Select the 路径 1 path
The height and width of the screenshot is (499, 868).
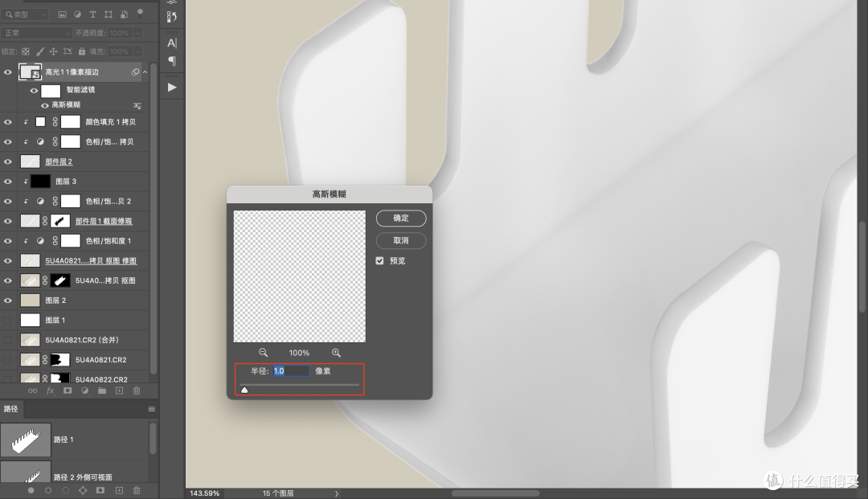[x=75, y=440]
